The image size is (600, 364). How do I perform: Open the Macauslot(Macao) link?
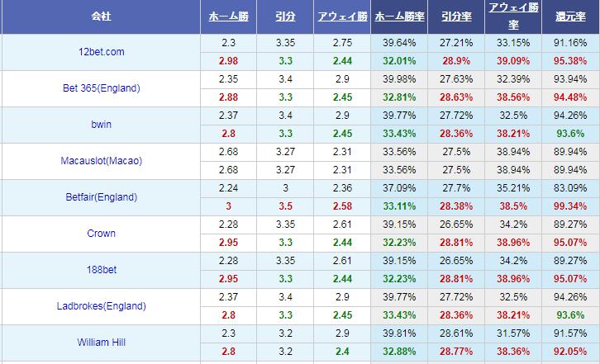(x=101, y=161)
